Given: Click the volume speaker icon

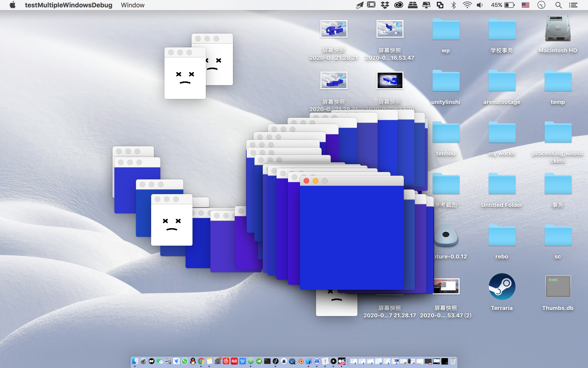Looking at the screenshot, I should (480, 5).
